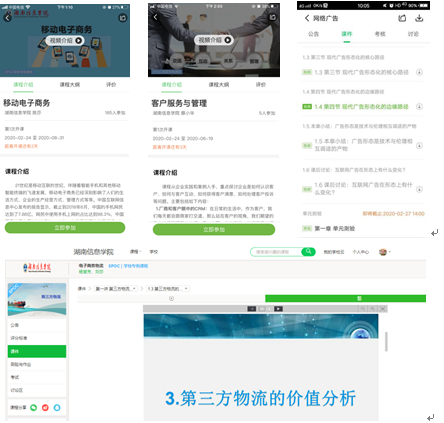Download the 1.4 第四节 lesson item
Screen dimensions: 444x423
coord(419,107)
